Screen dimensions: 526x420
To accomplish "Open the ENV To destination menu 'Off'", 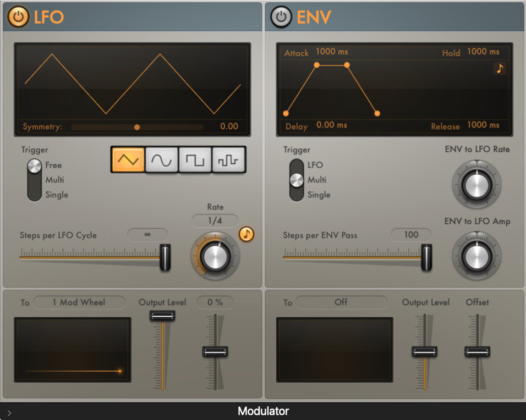I will [x=341, y=302].
